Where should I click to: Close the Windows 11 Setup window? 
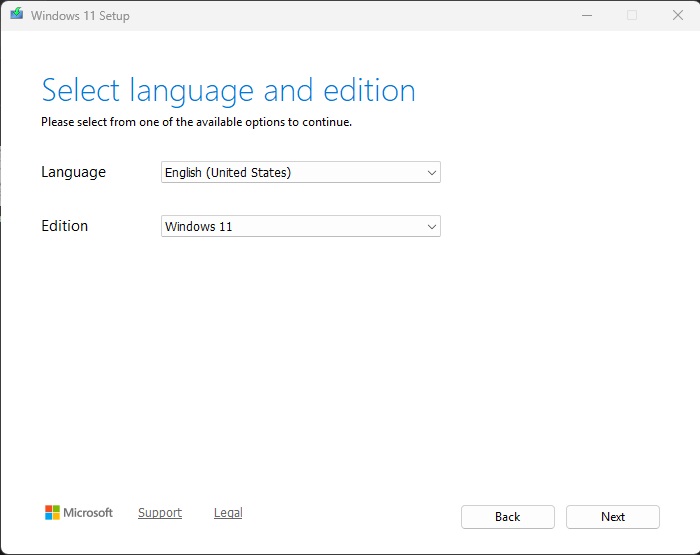tap(678, 16)
